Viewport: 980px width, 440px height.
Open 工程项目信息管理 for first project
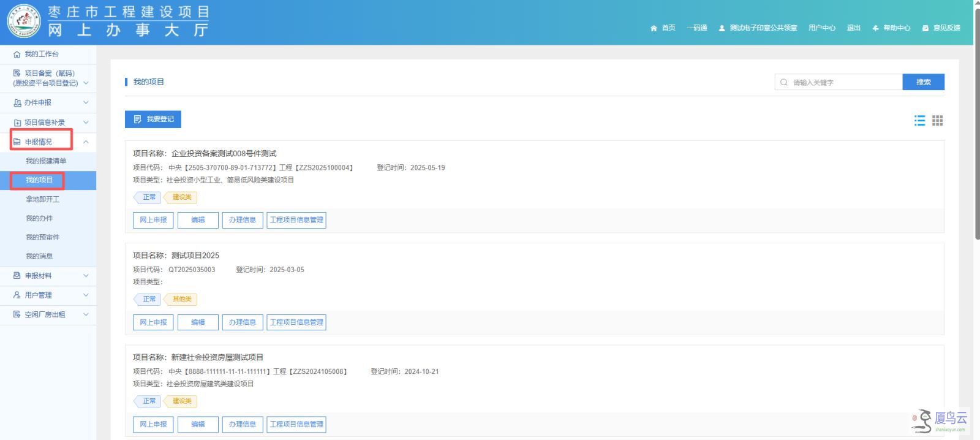pyautogui.click(x=296, y=220)
